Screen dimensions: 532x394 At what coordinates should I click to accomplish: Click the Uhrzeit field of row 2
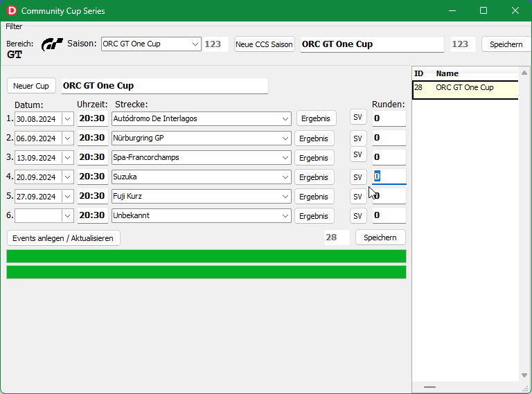(x=92, y=138)
